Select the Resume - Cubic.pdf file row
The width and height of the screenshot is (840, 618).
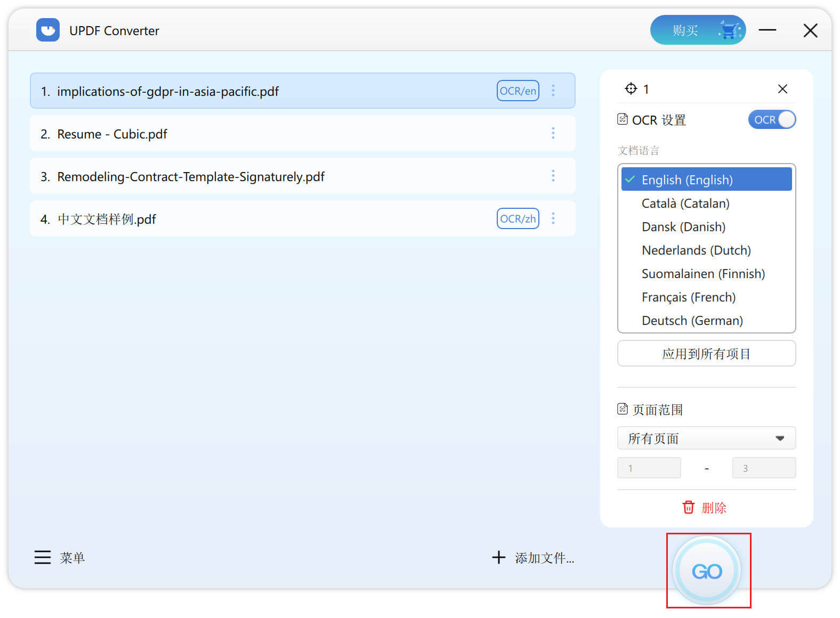(x=302, y=133)
